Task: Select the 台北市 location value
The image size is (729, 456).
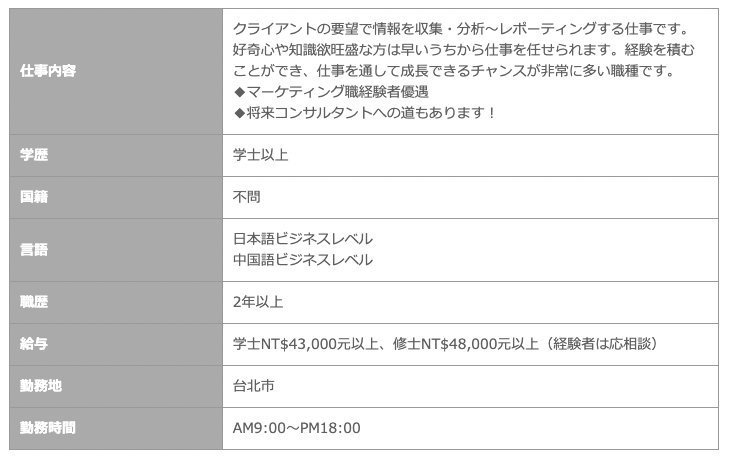Action: tap(253, 386)
